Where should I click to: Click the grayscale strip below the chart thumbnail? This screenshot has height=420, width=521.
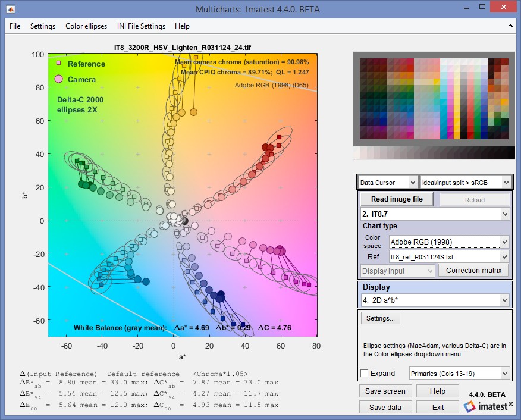pyautogui.click(x=434, y=152)
